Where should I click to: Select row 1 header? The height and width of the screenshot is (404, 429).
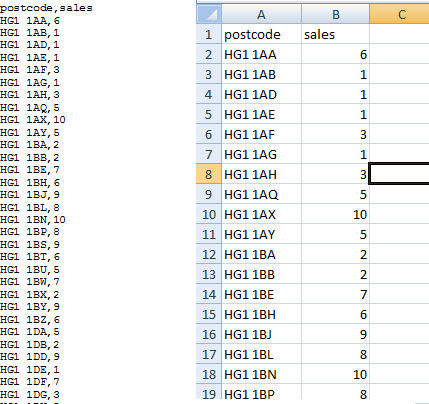point(209,34)
